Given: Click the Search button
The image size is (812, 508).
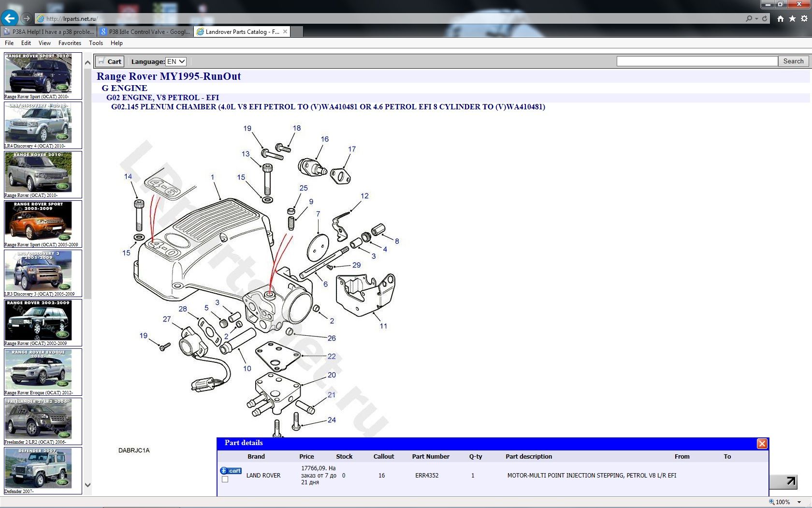Looking at the screenshot, I should [x=793, y=61].
